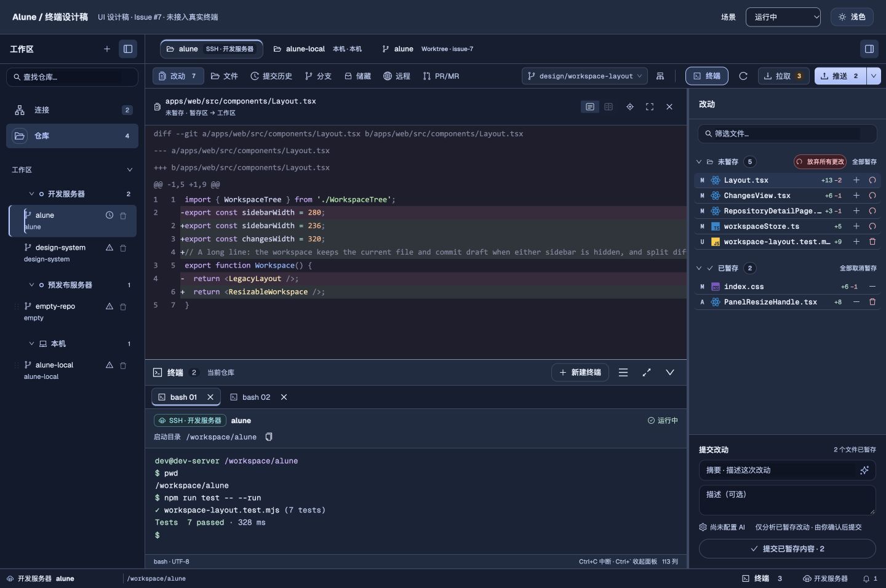The height and width of the screenshot is (588, 886).
Task: Focus the 查找仓库 repository search field
Action: click(x=72, y=77)
